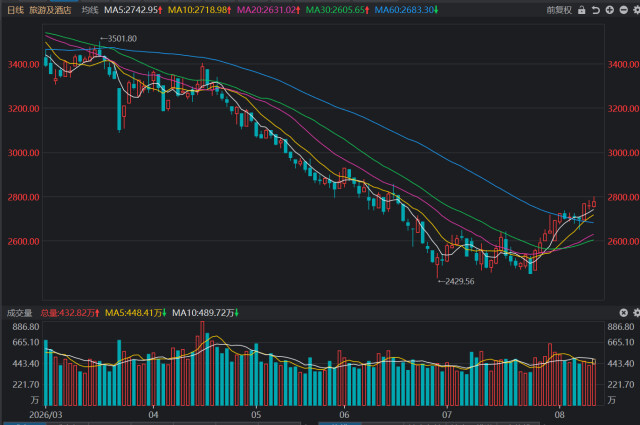Zoom out chart with minus icon
640x425 pixels.
(x=623, y=10)
